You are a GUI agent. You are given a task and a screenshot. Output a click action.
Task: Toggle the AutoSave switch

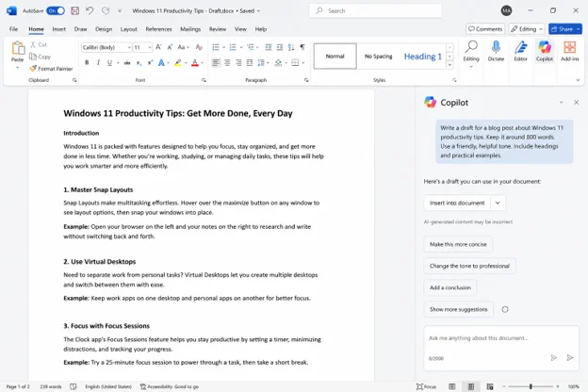(x=55, y=11)
